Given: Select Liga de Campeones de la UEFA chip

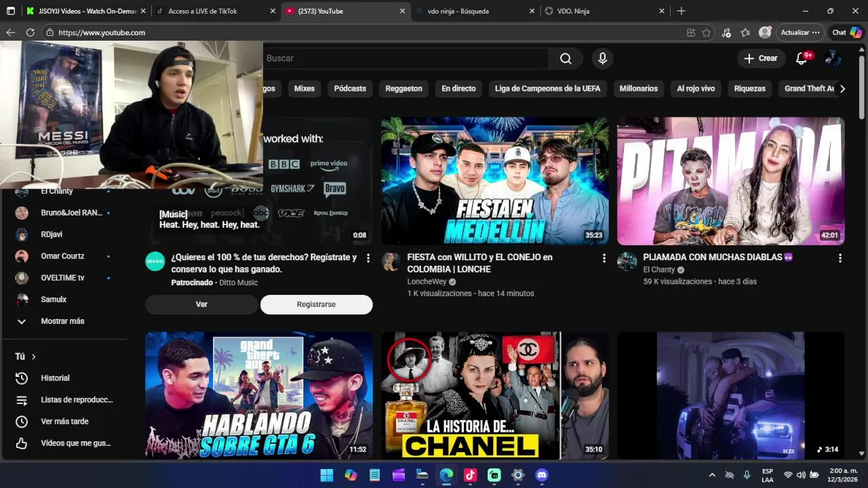Looking at the screenshot, I should (x=547, y=89).
